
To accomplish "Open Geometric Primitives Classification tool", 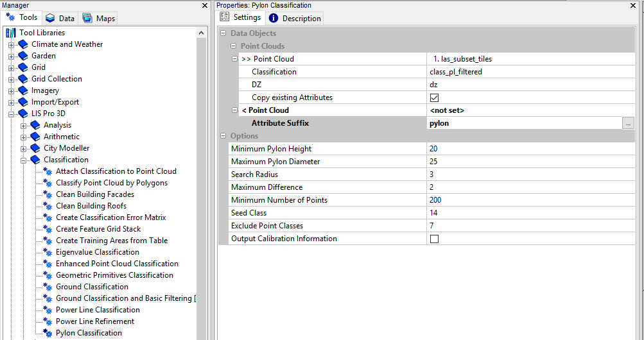I will [x=114, y=275].
